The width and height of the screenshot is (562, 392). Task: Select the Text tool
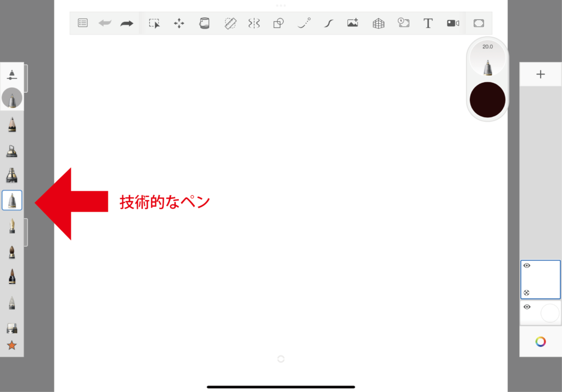click(x=428, y=23)
